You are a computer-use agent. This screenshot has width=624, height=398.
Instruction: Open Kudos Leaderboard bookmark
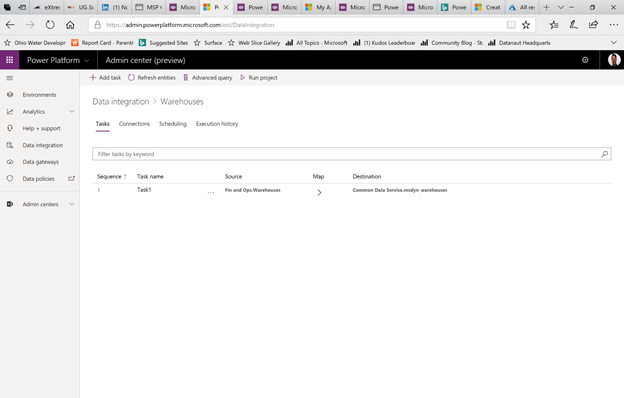(384, 43)
